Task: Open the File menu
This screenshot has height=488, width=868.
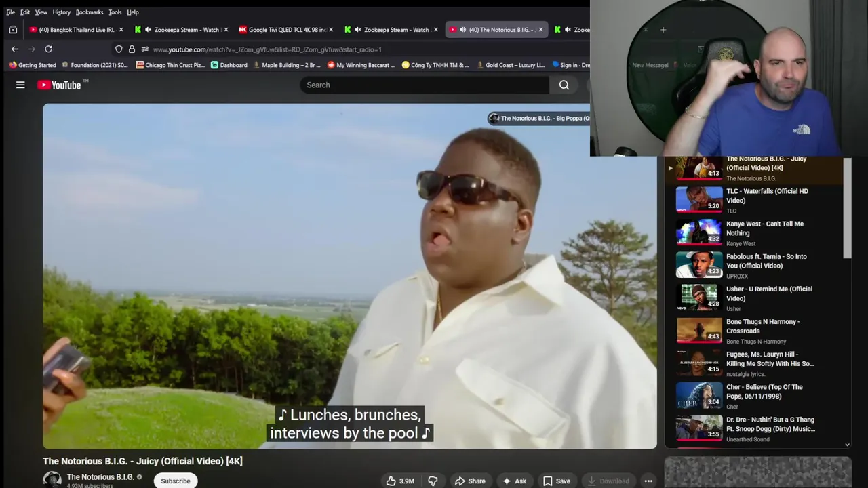Action: (x=11, y=12)
